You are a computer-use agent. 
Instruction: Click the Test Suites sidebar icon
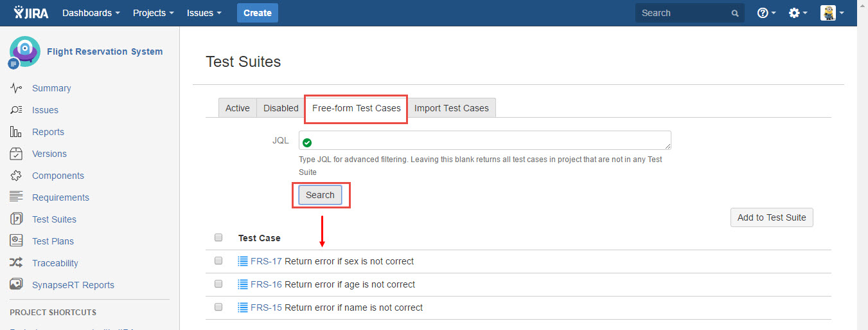pyautogui.click(x=17, y=219)
